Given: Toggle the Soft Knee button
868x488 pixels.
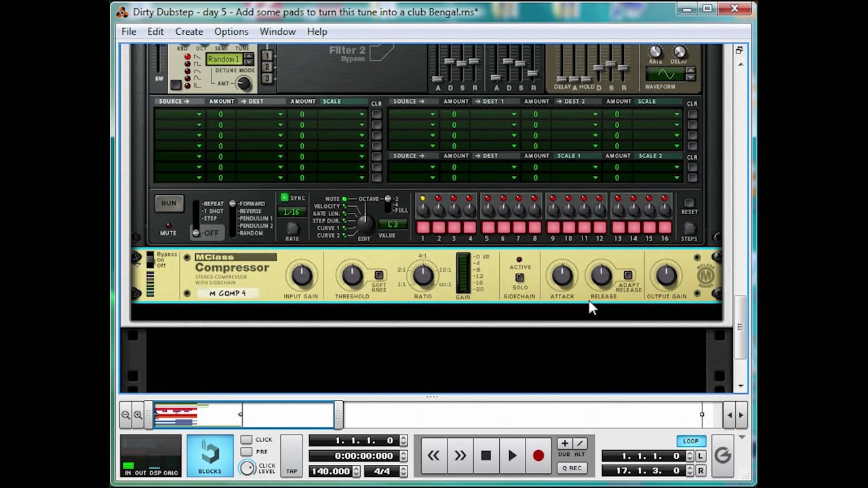Looking at the screenshot, I should pos(379,275).
